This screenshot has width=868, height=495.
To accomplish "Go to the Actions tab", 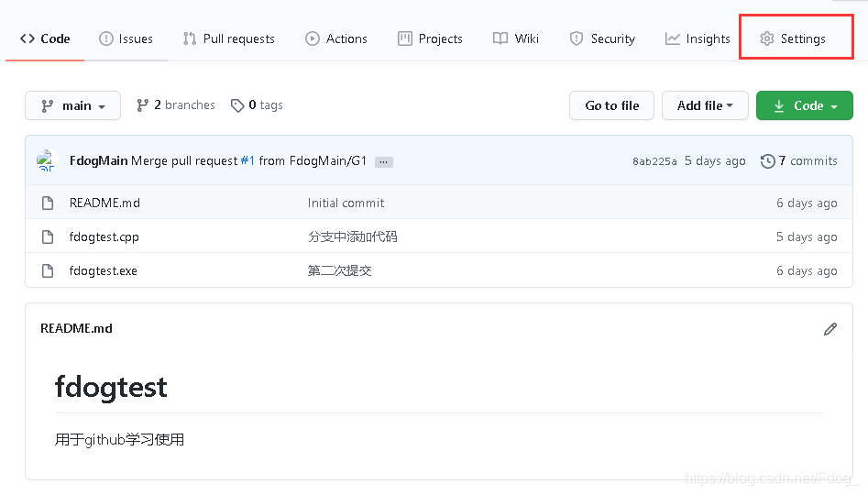I will [x=336, y=38].
